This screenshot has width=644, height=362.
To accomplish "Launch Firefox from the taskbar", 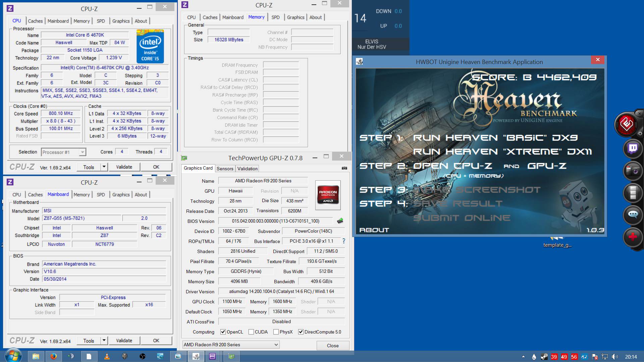I will (x=54, y=356).
